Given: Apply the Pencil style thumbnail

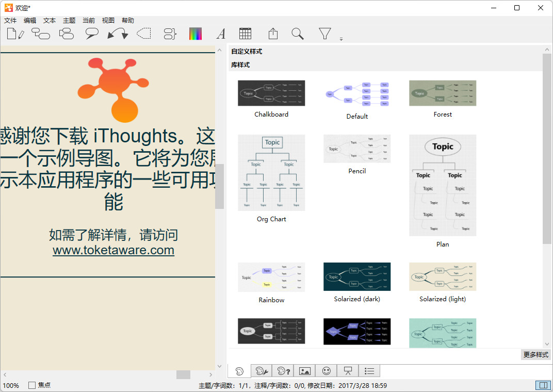Looking at the screenshot, I should coord(357,149).
